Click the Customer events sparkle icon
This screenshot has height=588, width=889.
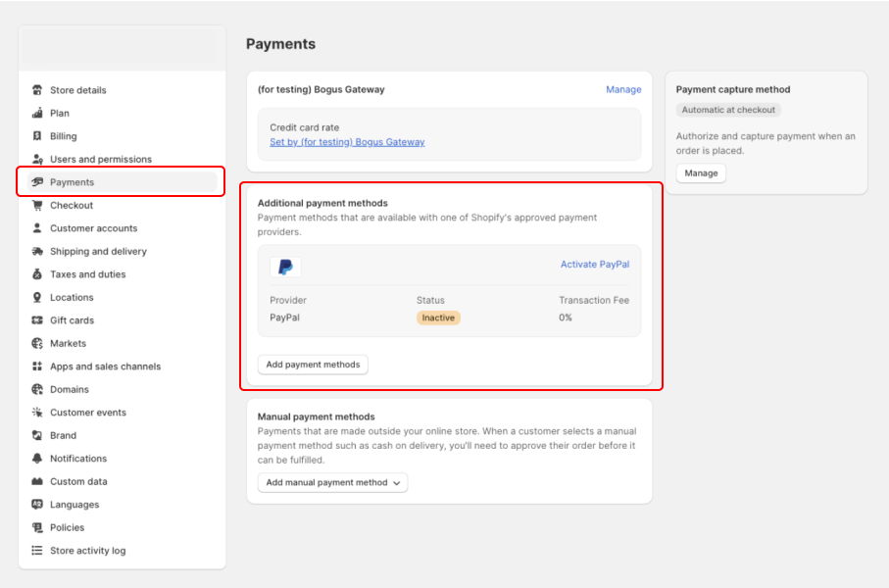(x=37, y=413)
